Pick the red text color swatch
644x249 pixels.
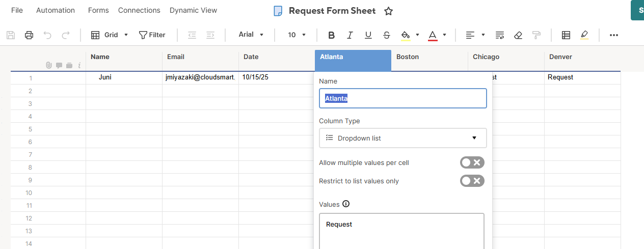(x=433, y=35)
